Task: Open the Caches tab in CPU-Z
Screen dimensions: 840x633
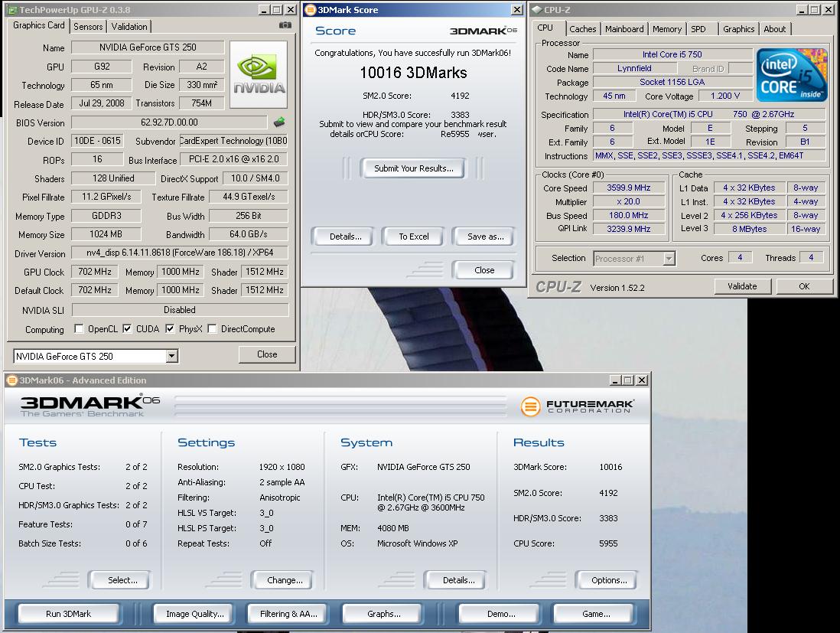Action: (x=582, y=29)
